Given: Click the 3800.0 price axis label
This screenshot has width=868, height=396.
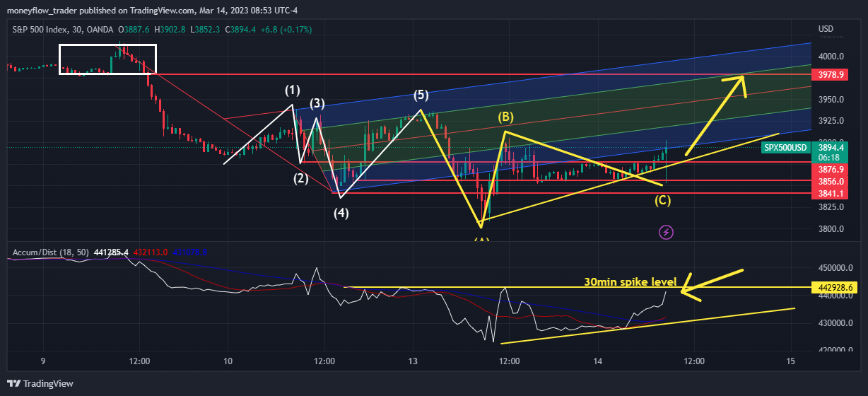Looking at the screenshot, I should pos(831,229).
